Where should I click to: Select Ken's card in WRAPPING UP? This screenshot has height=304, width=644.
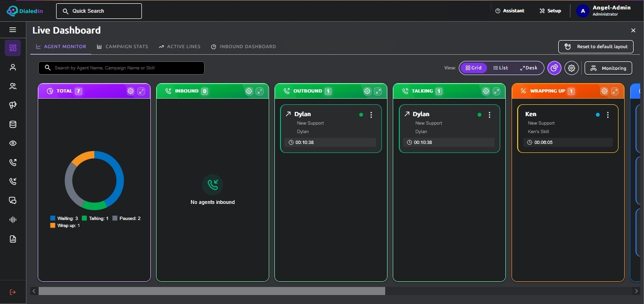pyautogui.click(x=568, y=128)
